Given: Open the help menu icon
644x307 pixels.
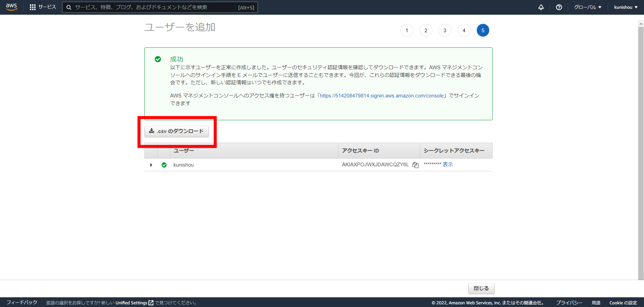Looking at the screenshot, I should click(559, 7).
